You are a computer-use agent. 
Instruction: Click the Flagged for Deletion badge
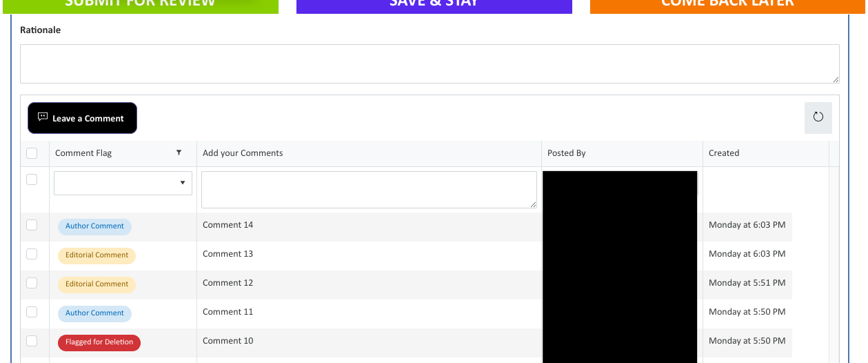tap(99, 342)
